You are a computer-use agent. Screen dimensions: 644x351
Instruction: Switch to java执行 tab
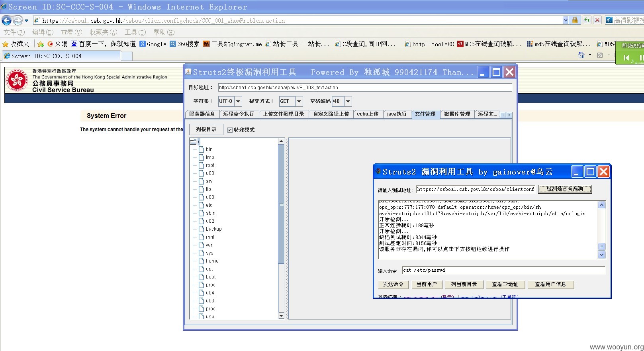pyautogui.click(x=397, y=114)
